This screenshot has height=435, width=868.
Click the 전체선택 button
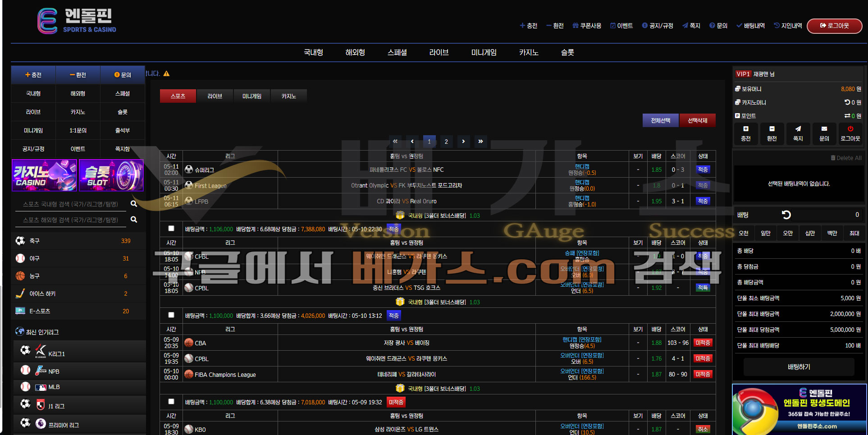coord(660,120)
